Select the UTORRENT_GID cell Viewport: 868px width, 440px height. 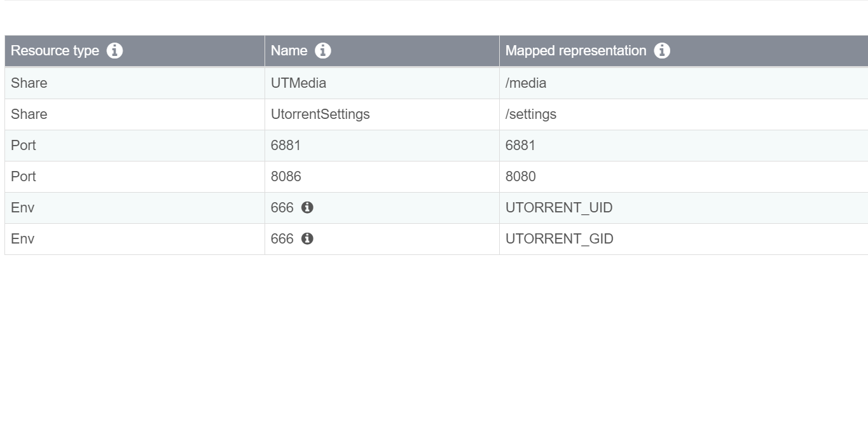pos(684,239)
